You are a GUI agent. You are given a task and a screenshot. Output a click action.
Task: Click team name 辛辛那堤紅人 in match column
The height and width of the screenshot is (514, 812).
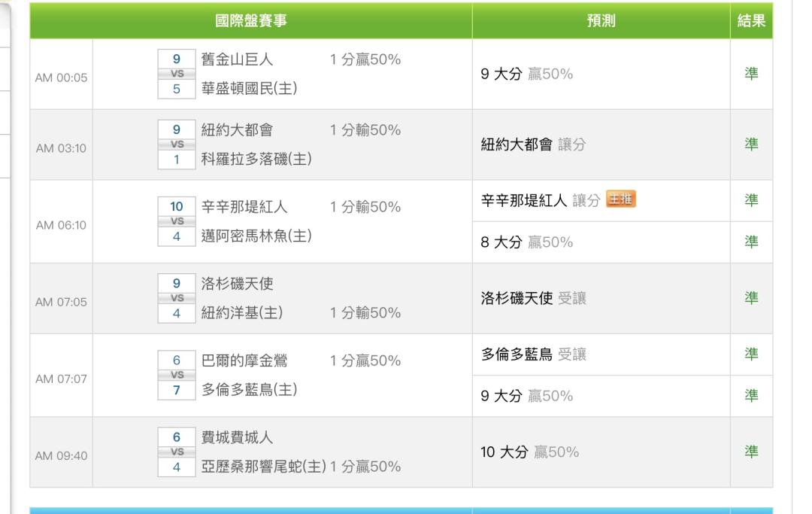(244, 207)
